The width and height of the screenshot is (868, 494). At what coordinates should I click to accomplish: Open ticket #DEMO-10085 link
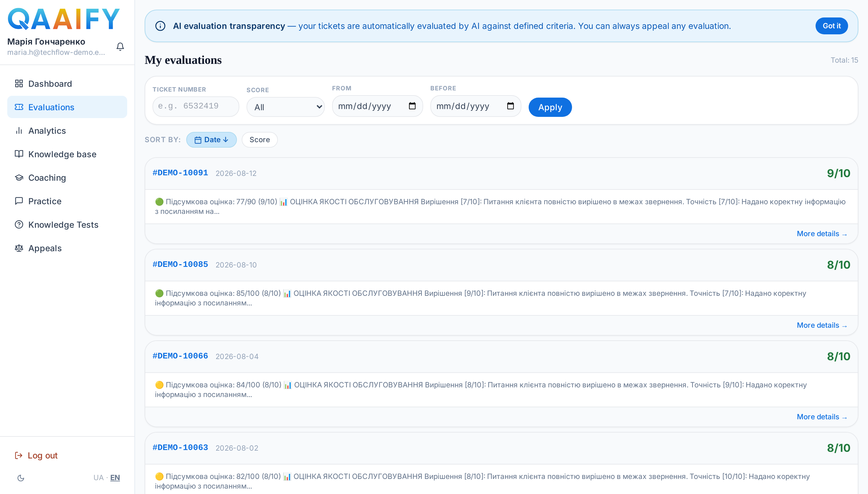pos(180,264)
